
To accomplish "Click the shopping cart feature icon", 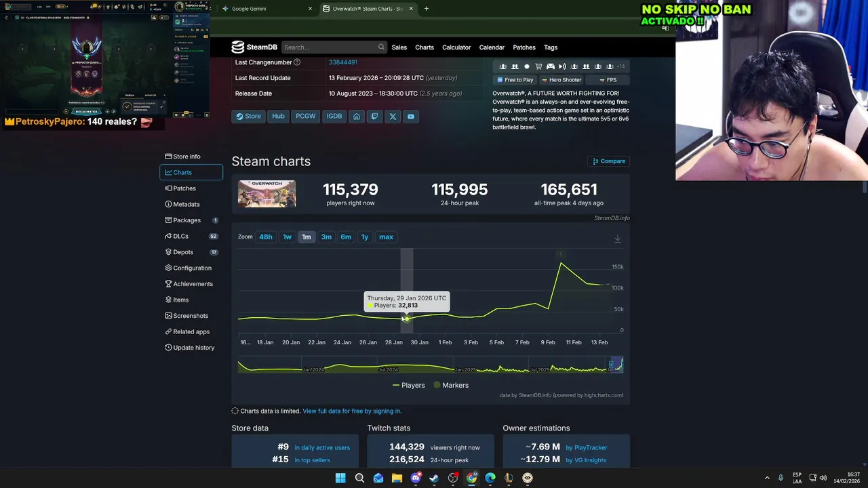I will (x=538, y=66).
